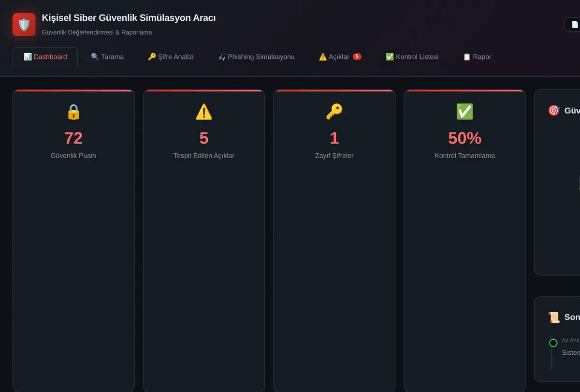Click the document icon button in the header
Image resolution: width=580 pixels, height=392 pixels.
(x=573, y=25)
